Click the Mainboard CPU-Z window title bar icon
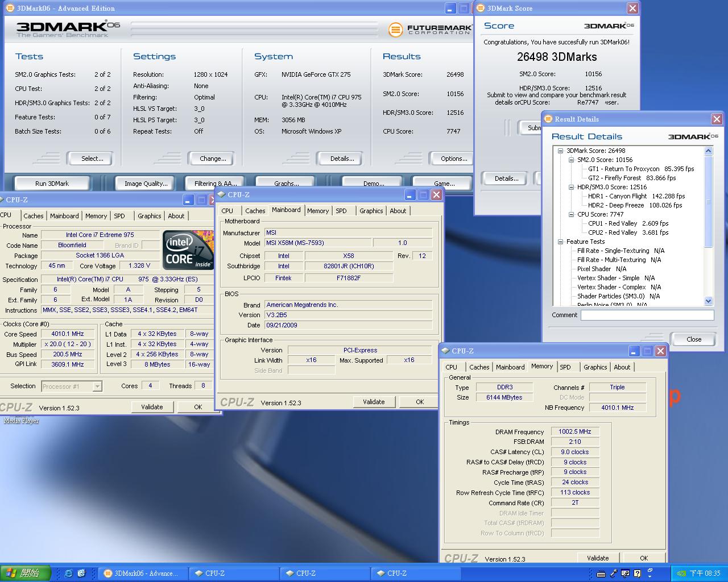 [221, 194]
